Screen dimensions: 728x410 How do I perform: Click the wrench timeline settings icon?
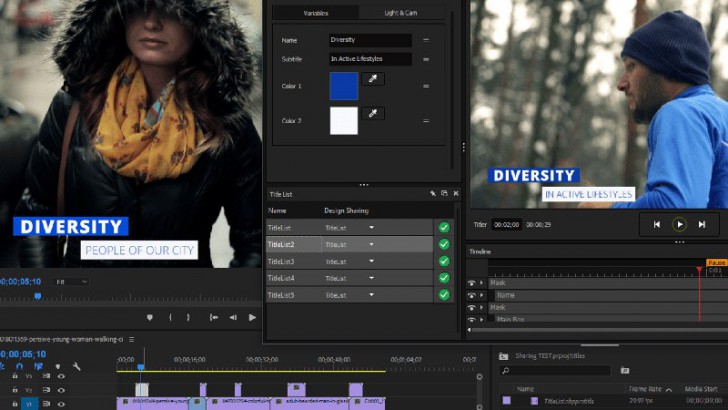pyautogui.click(x=77, y=367)
